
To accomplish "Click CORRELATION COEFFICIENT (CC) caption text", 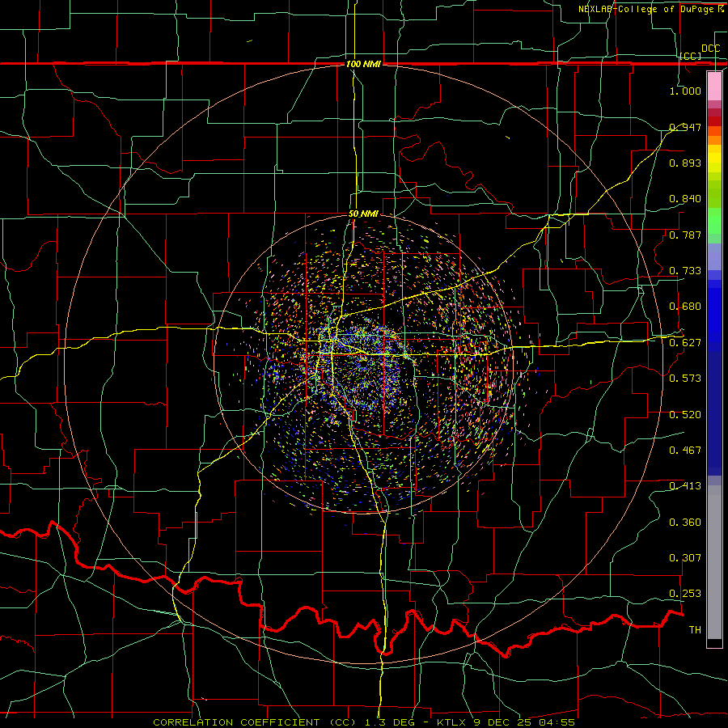I will pyautogui.click(x=254, y=722).
